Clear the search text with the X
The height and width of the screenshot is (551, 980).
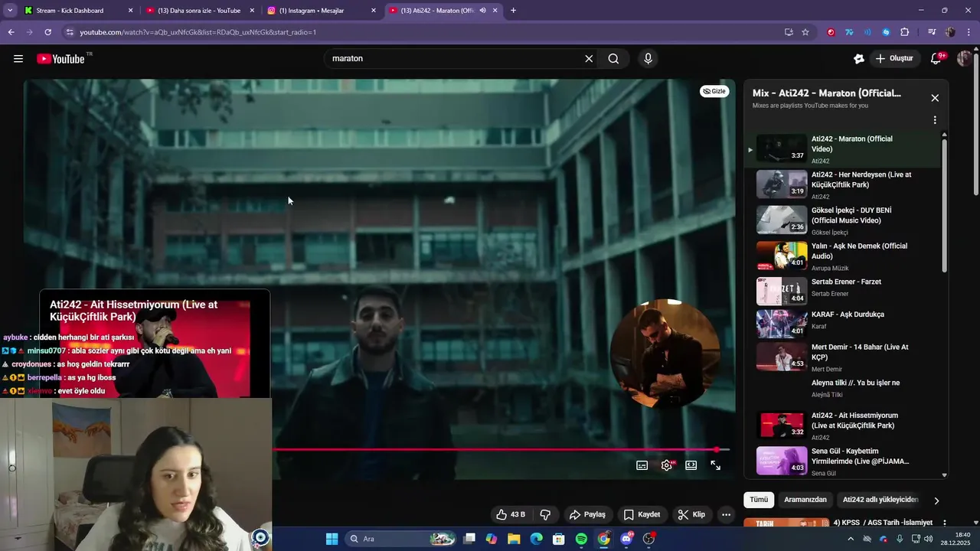(589, 59)
